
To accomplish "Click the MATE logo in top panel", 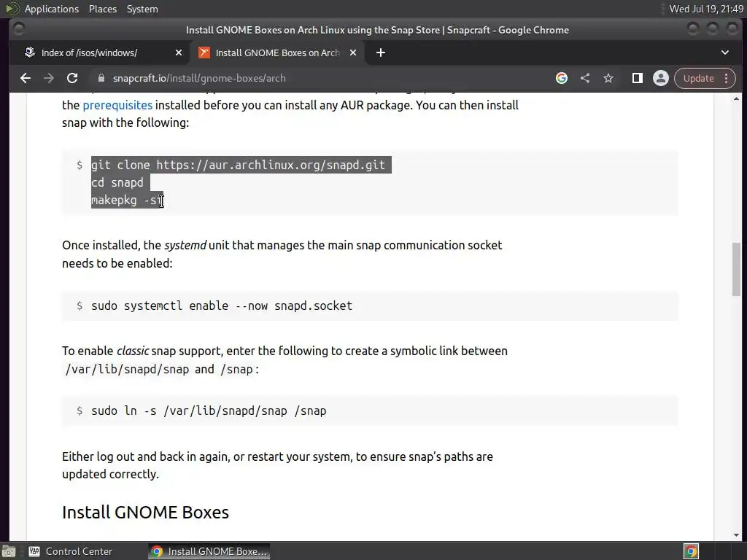I will pos(12,9).
